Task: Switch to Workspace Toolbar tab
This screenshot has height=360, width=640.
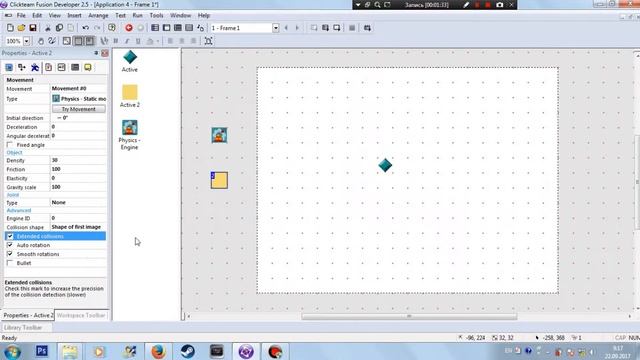Action: [81, 316]
